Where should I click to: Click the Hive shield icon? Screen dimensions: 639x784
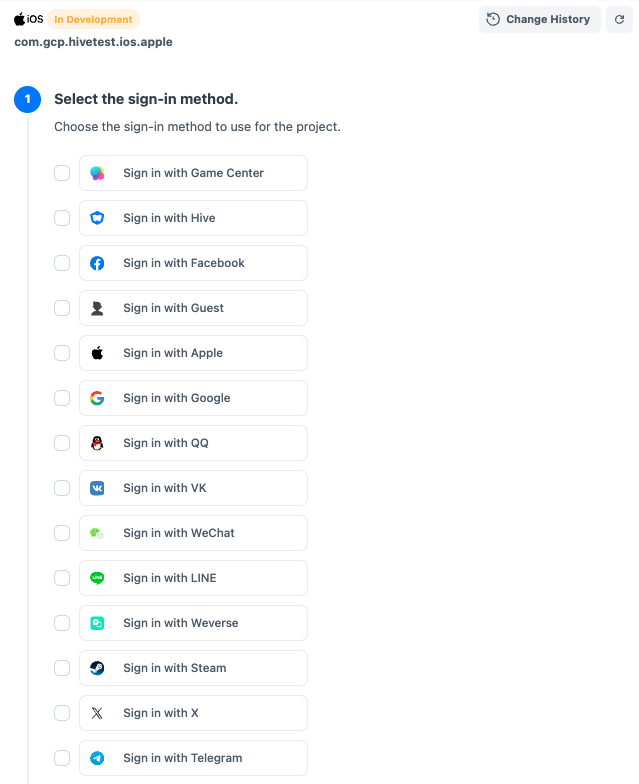97,218
